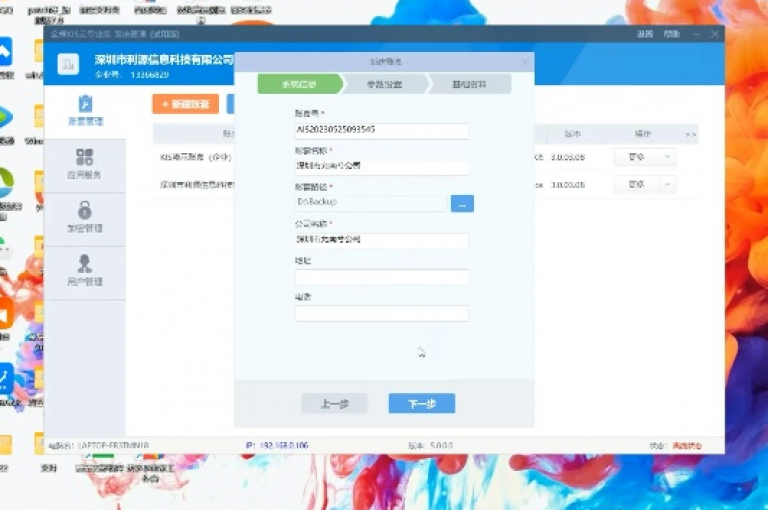Browse for backup path with the blue ellipsis button
Screen dimensions: 768x510
pyautogui.click(x=462, y=204)
